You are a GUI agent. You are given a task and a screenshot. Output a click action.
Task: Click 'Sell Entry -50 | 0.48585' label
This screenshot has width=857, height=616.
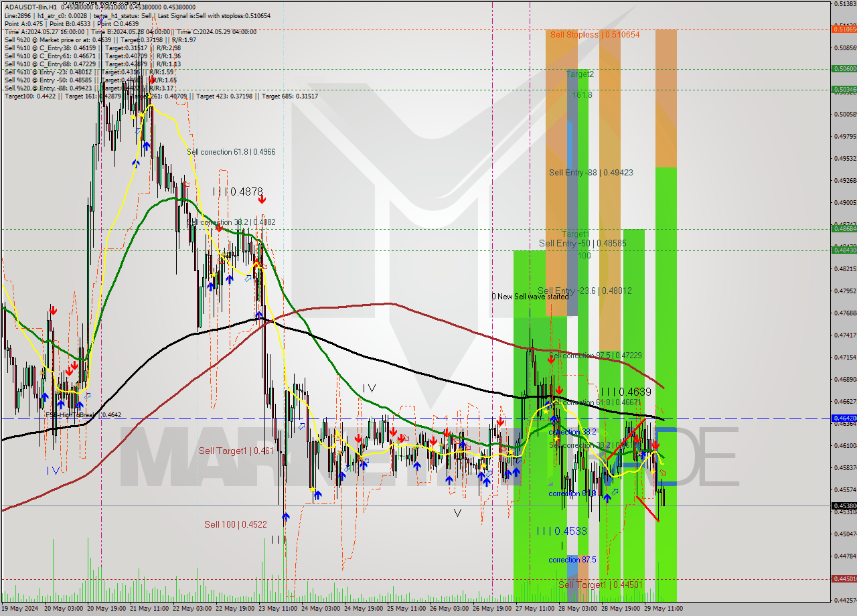(x=582, y=243)
